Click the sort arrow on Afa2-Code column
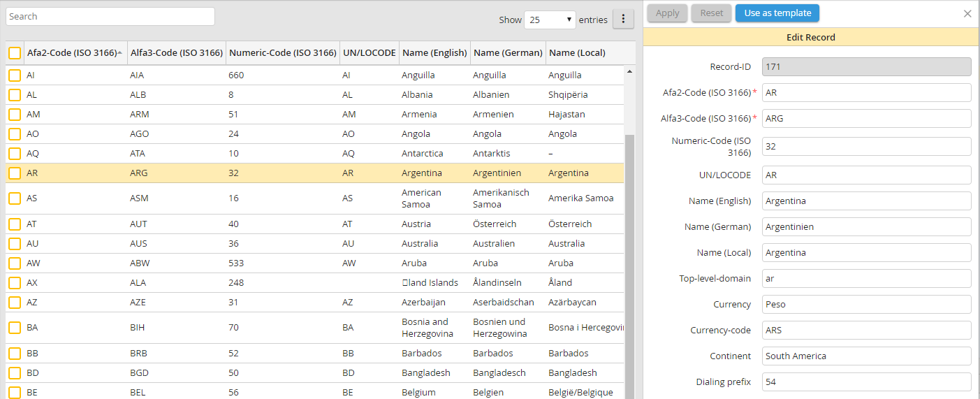 [x=120, y=53]
